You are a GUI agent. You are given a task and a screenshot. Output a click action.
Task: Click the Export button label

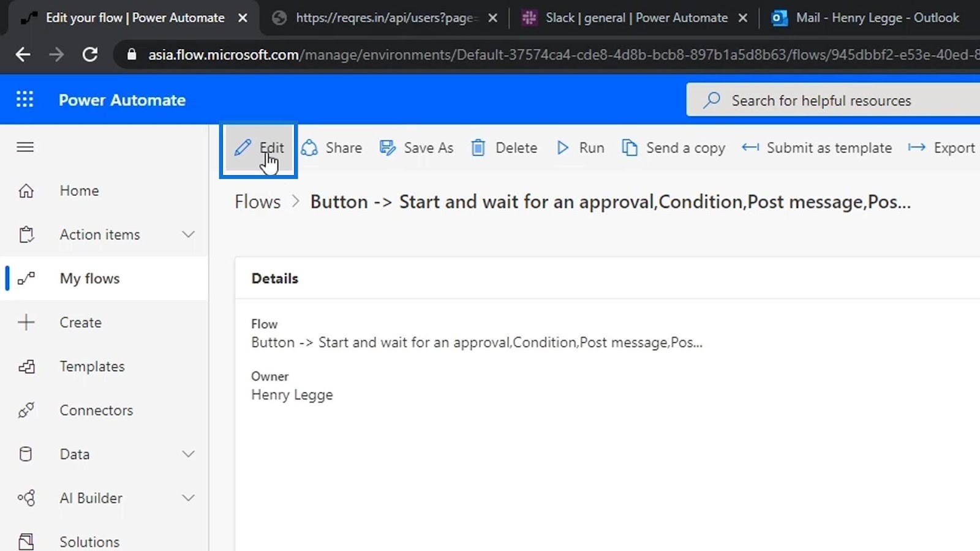[x=954, y=148]
